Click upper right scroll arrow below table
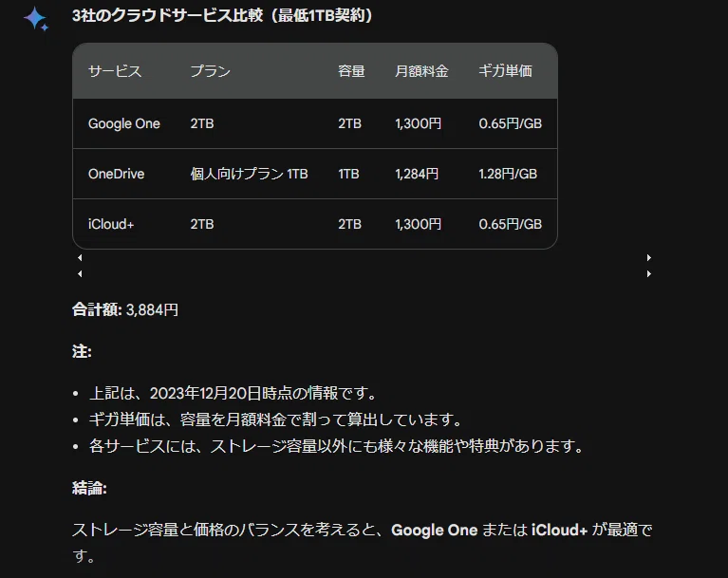728x578 pixels. click(648, 257)
